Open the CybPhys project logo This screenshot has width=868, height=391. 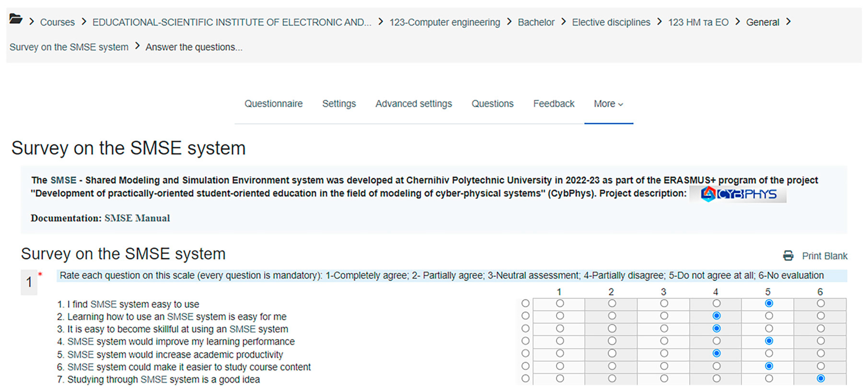tap(738, 194)
